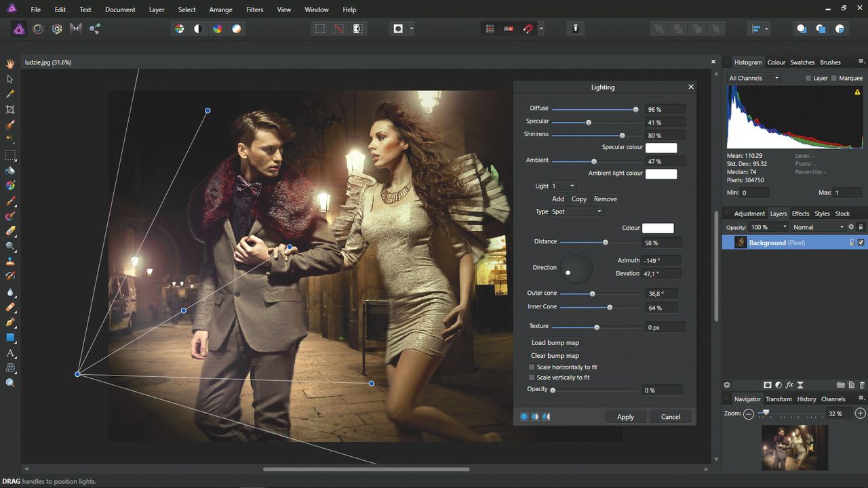Select the Move arrow tool
Screen dimensions: 868x488
click(10, 79)
